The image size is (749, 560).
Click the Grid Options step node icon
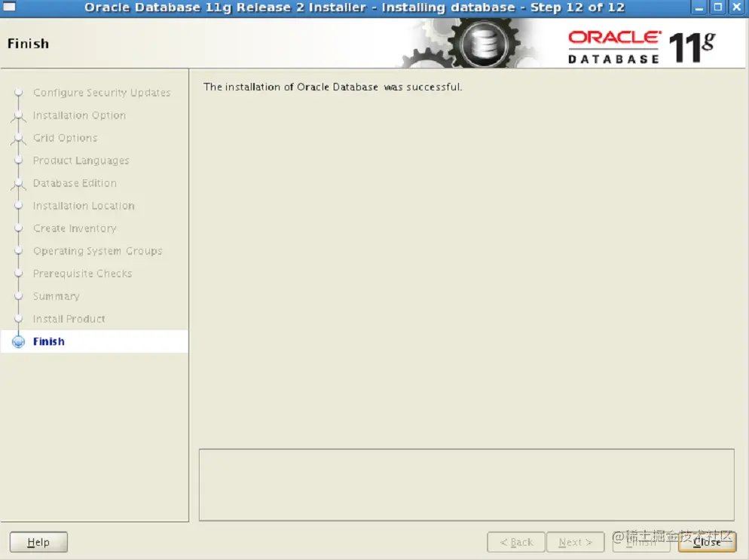click(18, 139)
